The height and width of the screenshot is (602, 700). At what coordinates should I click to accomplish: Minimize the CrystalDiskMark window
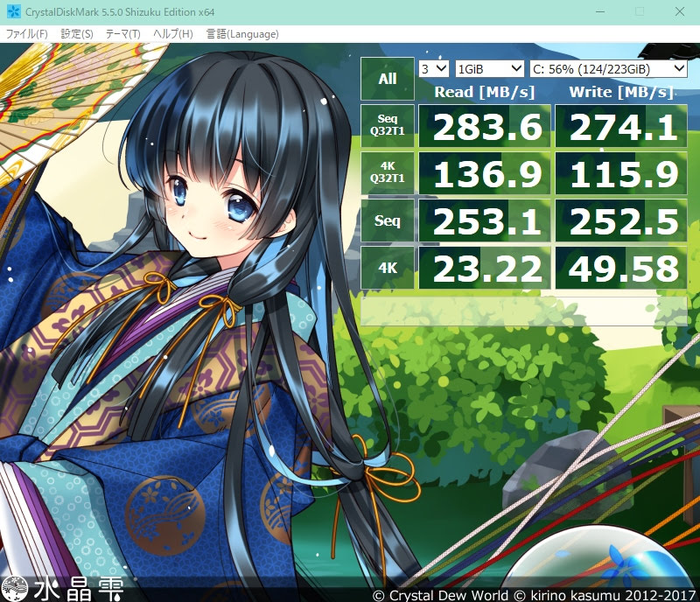(x=599, y=12)
